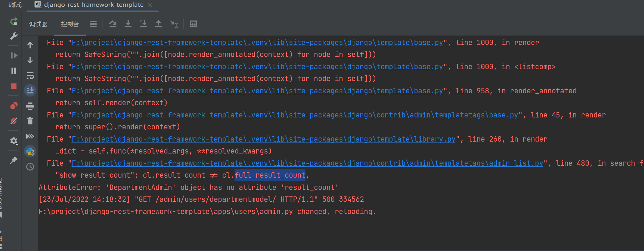Click the Step Into My Code icon
Viewport: 644px width, 251px height.
click(143, 24)
